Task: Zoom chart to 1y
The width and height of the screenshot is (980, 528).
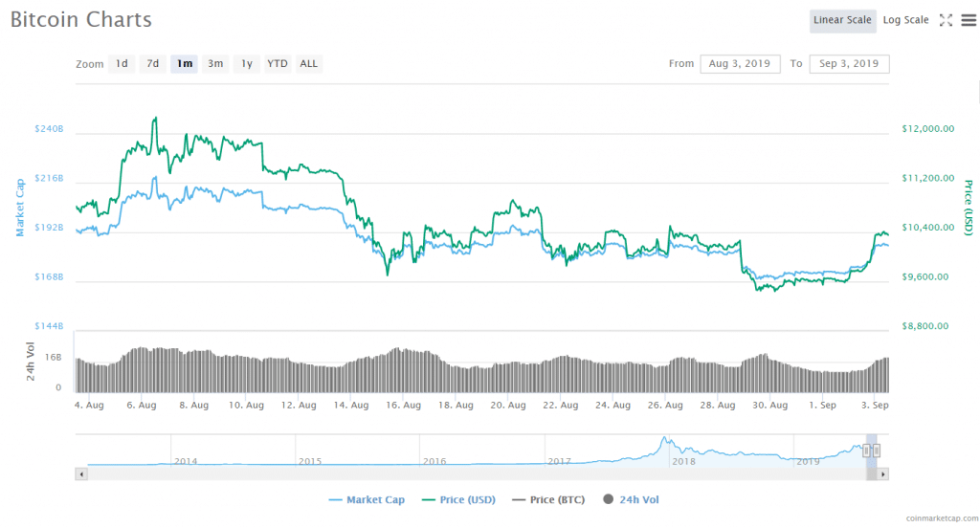Action: 247,64
